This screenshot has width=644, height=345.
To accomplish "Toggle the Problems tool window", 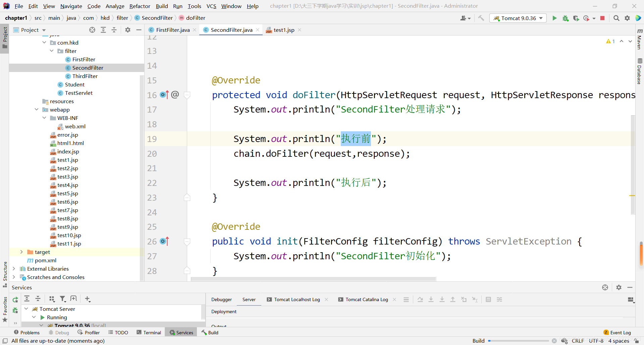I will 27,333.
